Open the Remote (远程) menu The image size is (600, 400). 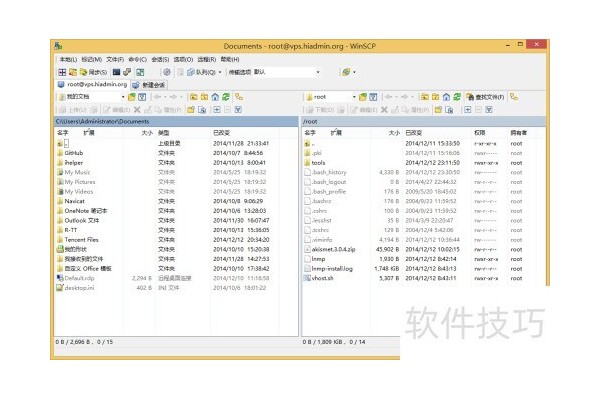207,59
